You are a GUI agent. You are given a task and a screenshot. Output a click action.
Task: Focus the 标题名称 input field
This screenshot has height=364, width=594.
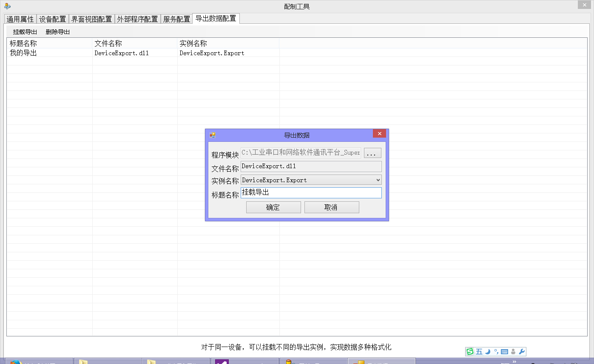click(x=311, y=193)
